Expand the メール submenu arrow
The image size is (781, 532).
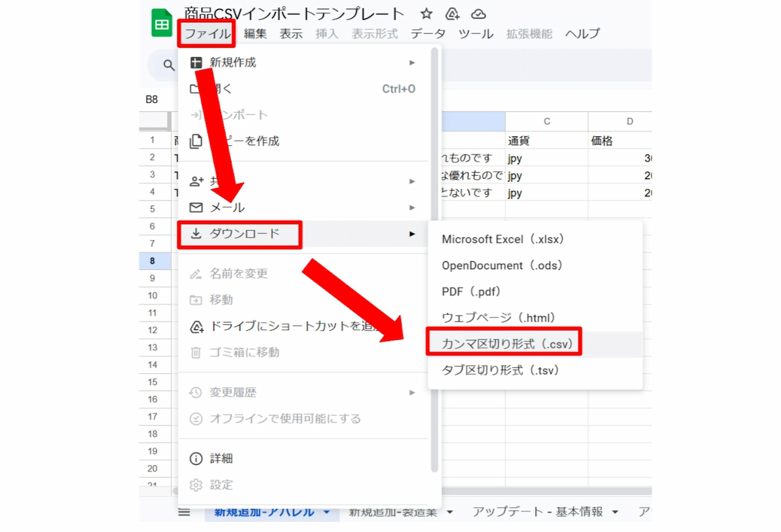(412, 208)
